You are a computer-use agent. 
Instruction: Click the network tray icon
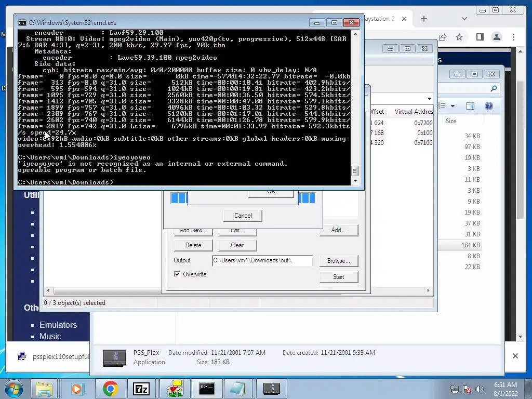pyautogui.click(x=454, y=389)
